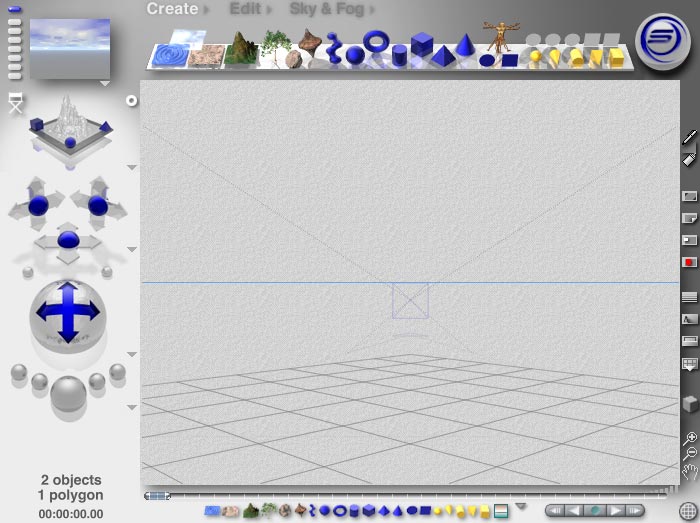Click the trackball camera control sphere

66,312
